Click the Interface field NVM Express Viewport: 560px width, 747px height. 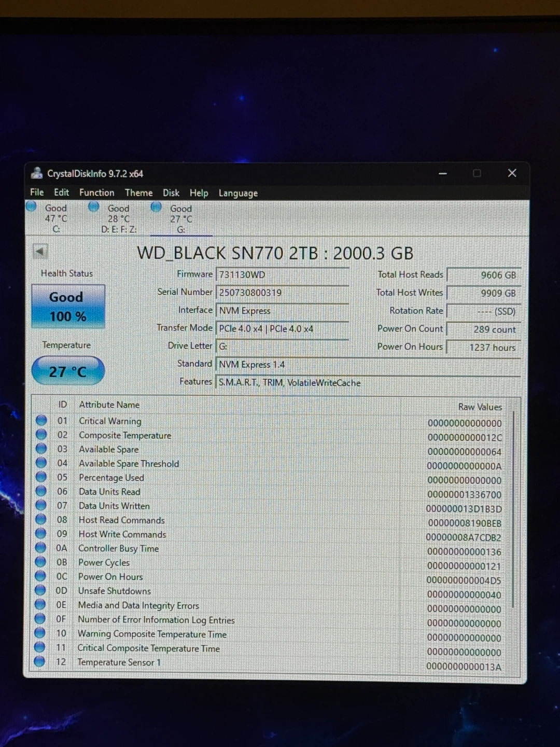[x=283, y=310]
